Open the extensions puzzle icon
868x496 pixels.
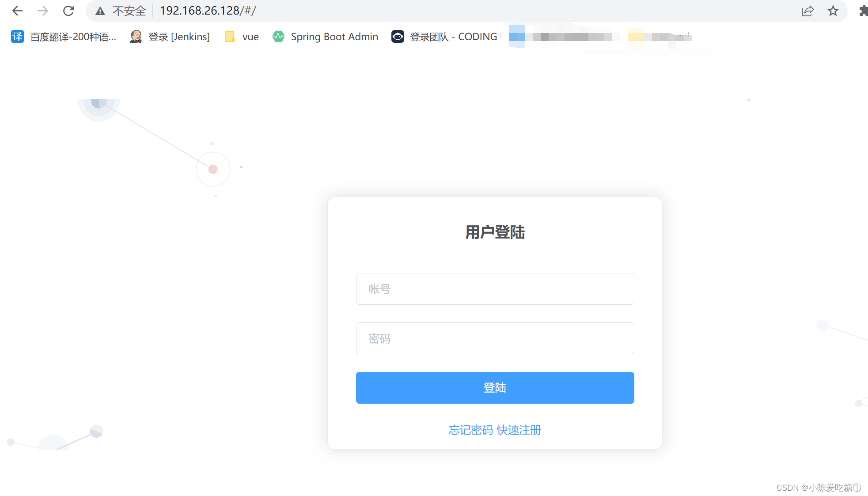tap(863, 11)
